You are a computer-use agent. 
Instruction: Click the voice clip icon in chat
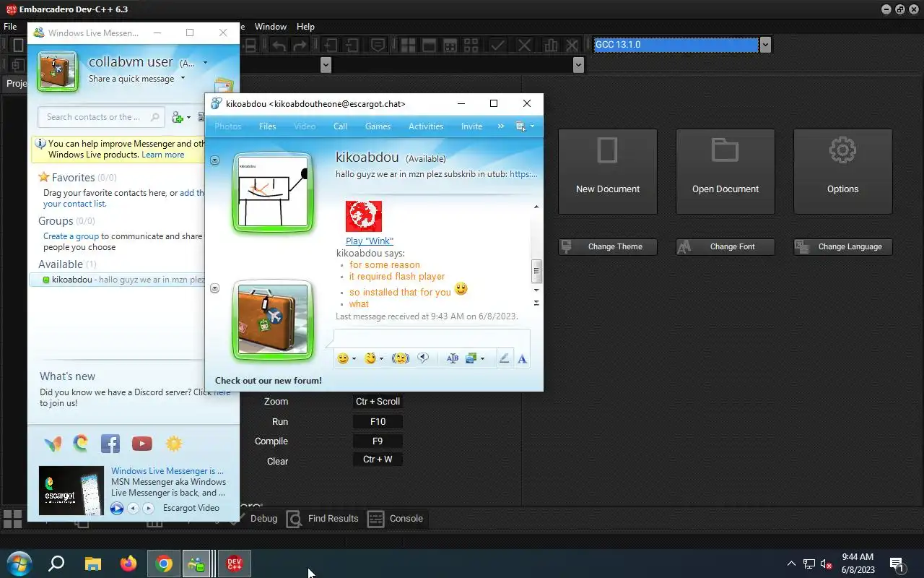424,358
